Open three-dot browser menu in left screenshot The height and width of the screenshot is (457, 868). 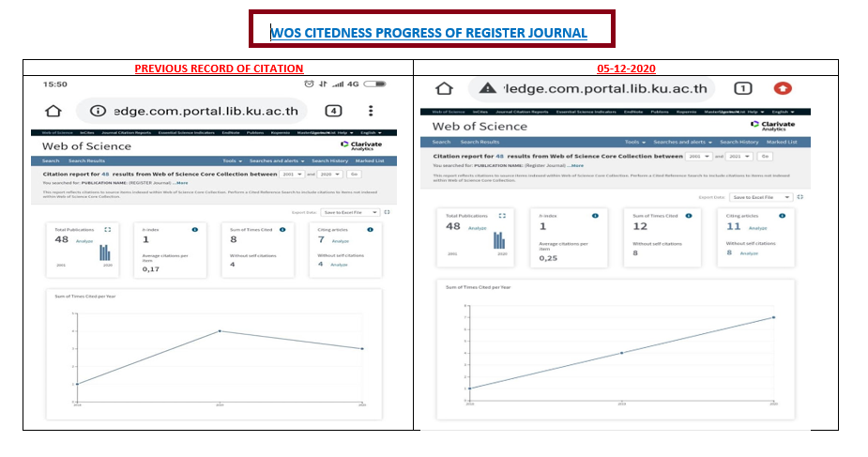pyautogui.click(x=371, y=112)
